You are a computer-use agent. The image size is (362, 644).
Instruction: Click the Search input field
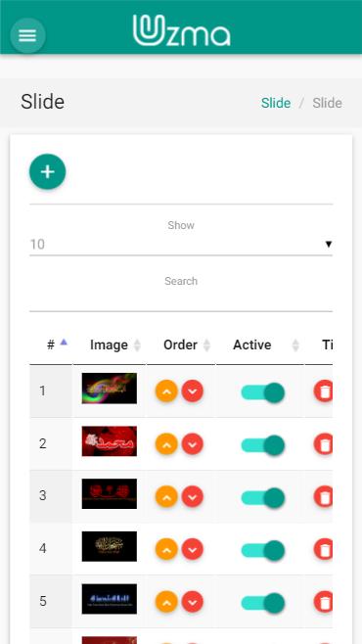[x=181, y=300]
